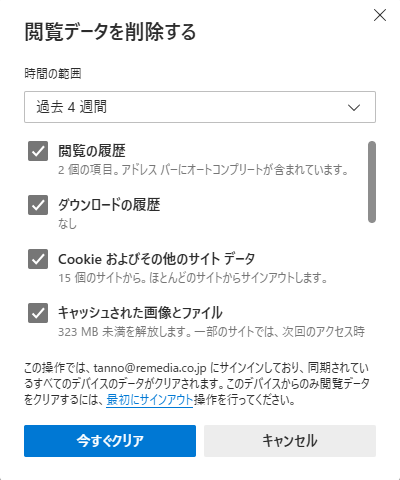Click the ダウンロードの履歴 label text
This screenshot has width=400, height=480.
pyautogui.click(x=109, y=205)
